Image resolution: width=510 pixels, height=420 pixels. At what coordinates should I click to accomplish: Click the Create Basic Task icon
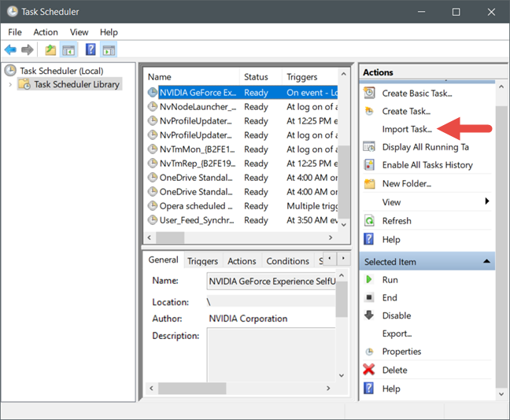click(x=369, y=93)
